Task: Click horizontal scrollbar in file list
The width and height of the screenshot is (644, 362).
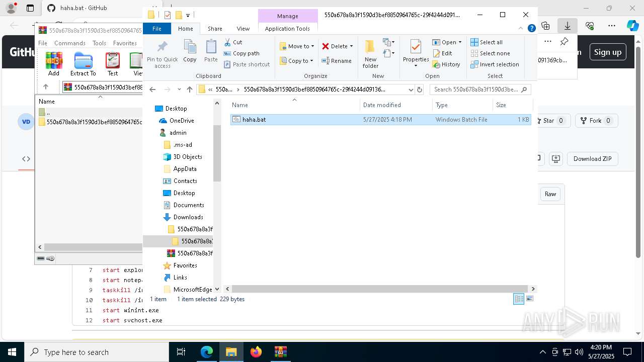Action: point(380,289)
